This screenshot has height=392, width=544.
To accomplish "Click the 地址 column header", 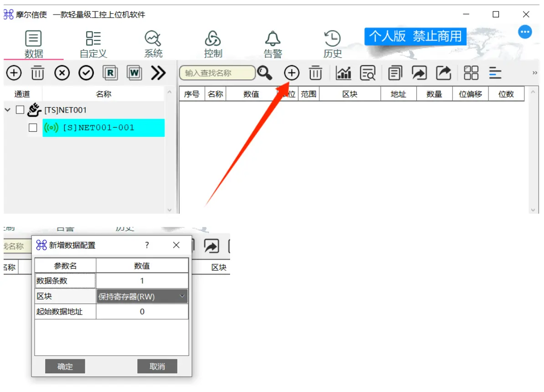I will [x=398, y=94].
